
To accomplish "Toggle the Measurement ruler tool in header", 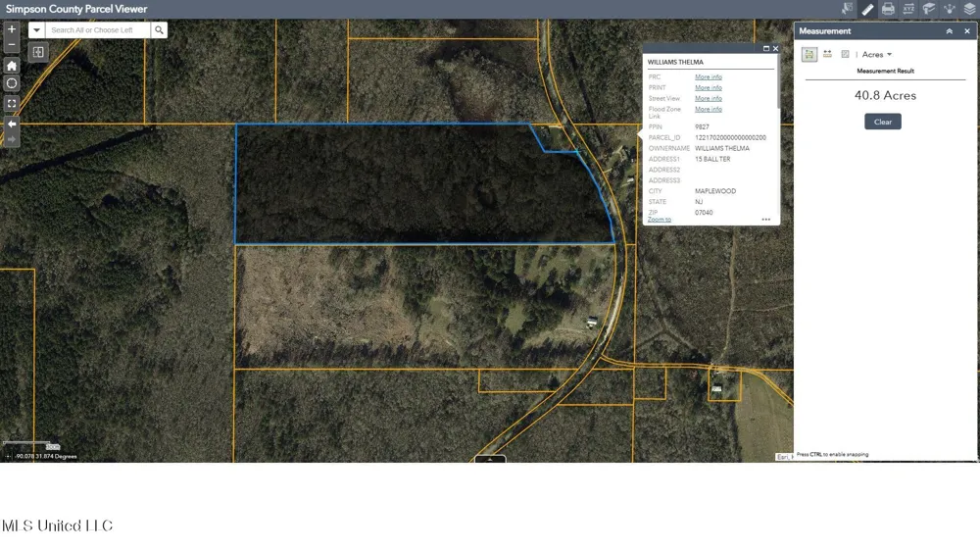I will coord(867,9).
